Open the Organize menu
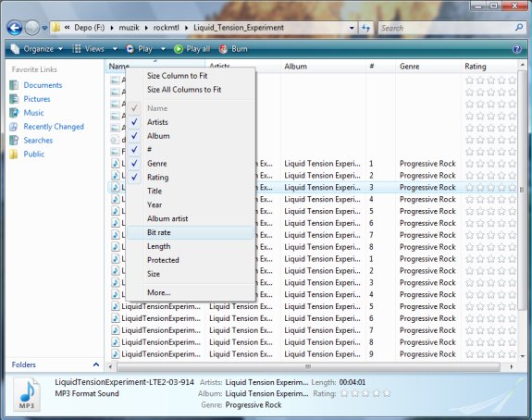The width and height of the screenshot is (532, 420). (x=37, y=49)
